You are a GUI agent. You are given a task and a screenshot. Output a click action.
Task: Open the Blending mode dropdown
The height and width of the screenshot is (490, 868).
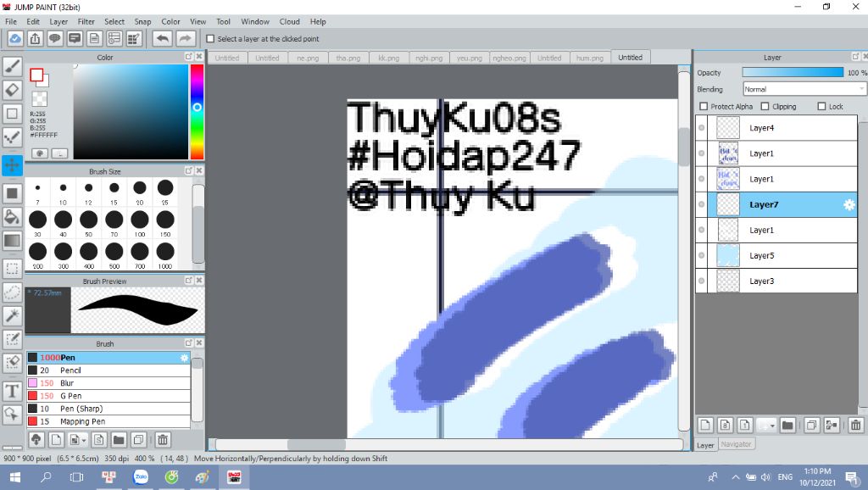[x=804, y=89]
